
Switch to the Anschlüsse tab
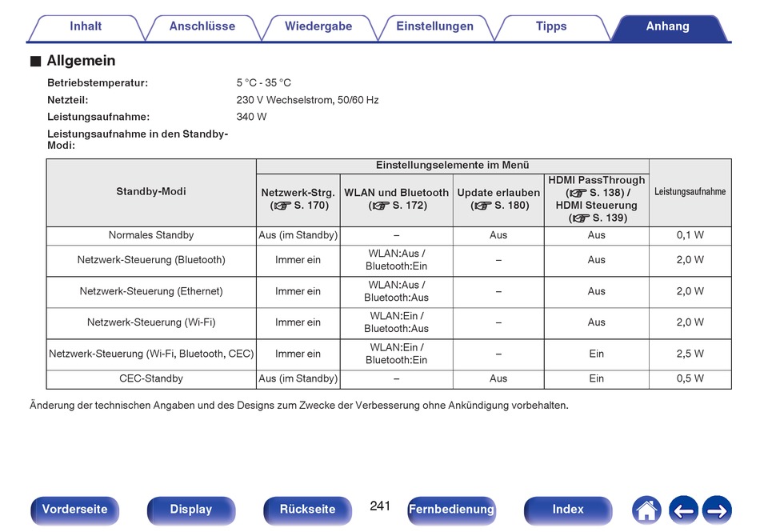pos(202,26)
